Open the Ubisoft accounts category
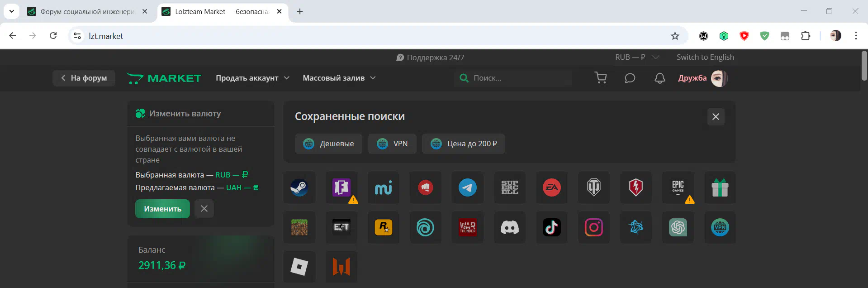Viewport: 868px width, 288px height. 426,227
